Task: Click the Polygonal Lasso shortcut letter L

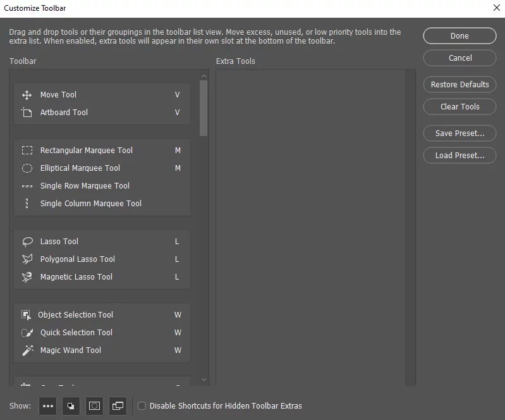Action: (177, 259)
